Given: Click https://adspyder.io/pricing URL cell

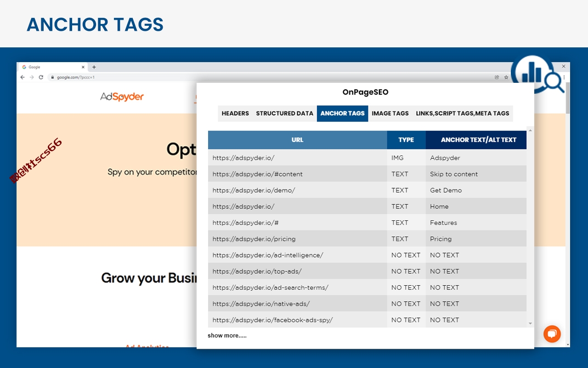Looking at the screenshot, I should (x=298, y=239).
